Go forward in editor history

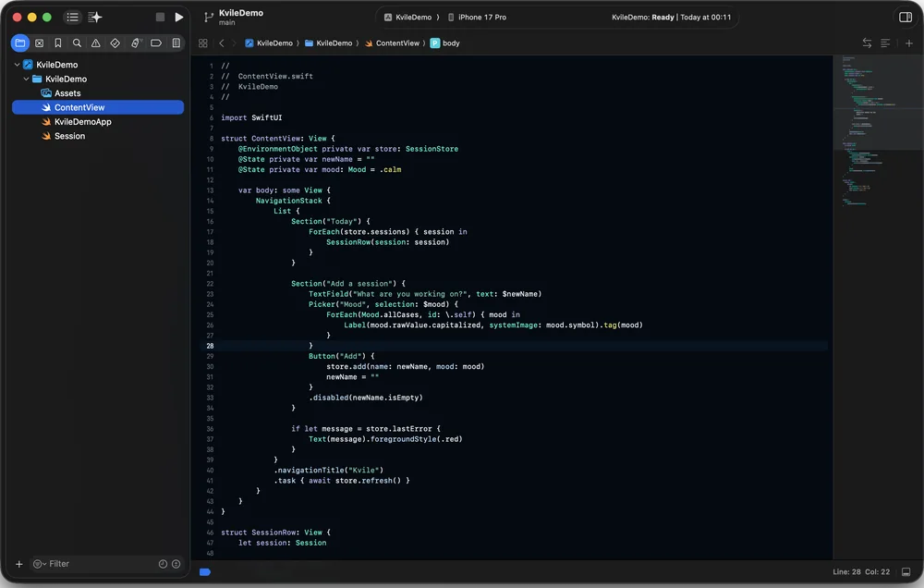point(234,43)
